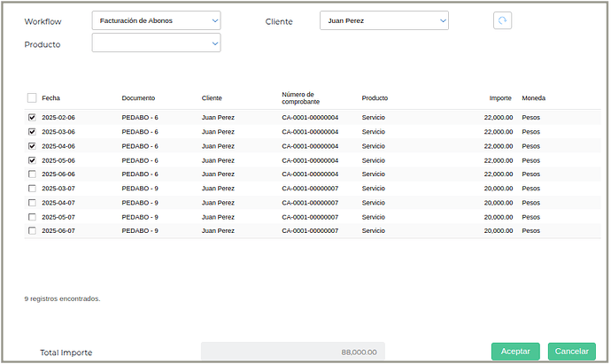Expand the Cliente dropdown showing Juan Perez

383,21
